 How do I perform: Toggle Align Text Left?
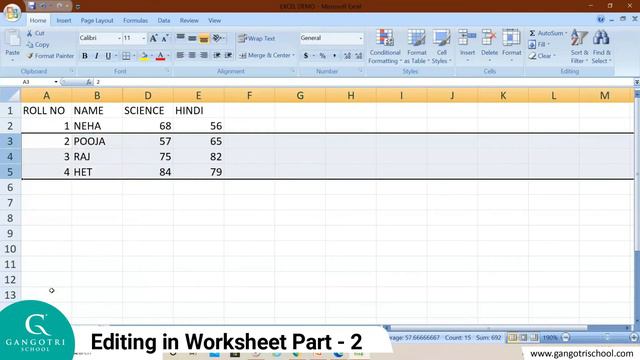click(x=180, y=55)
